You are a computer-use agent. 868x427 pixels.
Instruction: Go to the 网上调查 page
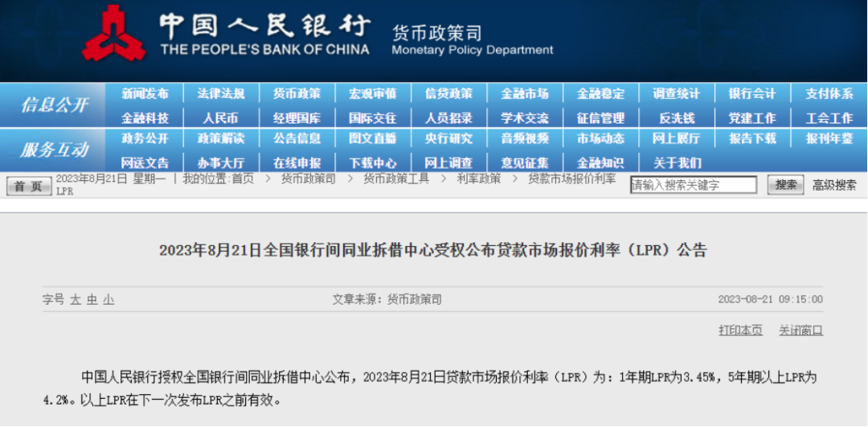click(x=448, y=162)
